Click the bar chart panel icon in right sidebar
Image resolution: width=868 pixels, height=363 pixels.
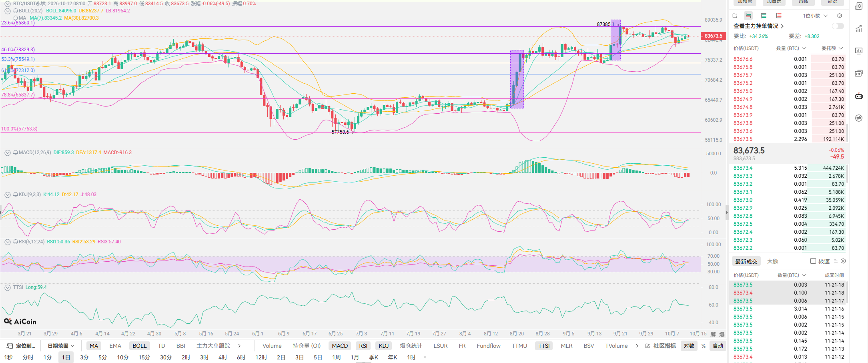[859, 51]
